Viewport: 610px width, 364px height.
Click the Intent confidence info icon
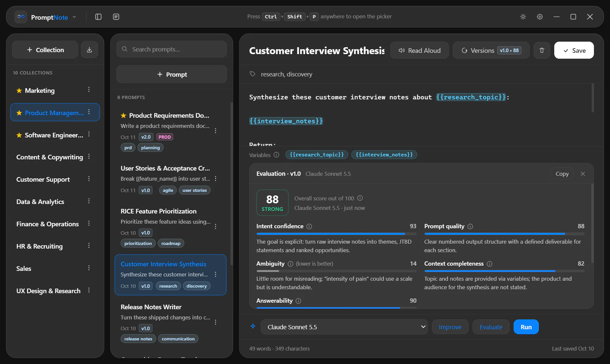[x=309, y=227]
